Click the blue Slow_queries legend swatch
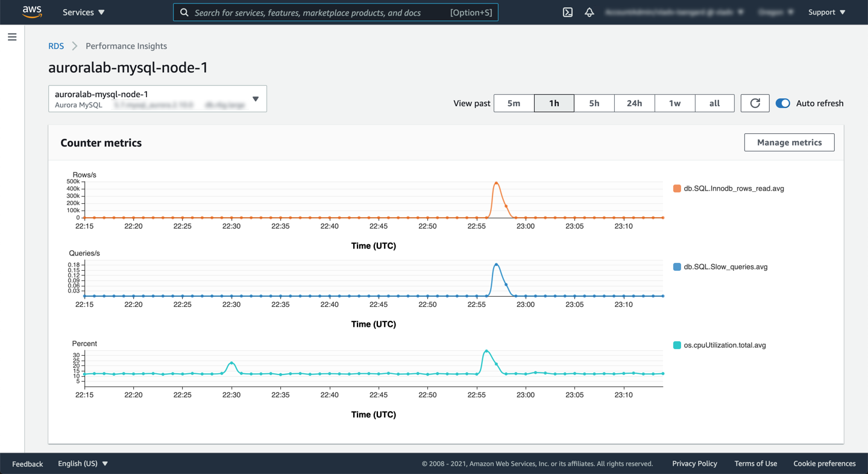868x474 pixels. coord(677,267)
